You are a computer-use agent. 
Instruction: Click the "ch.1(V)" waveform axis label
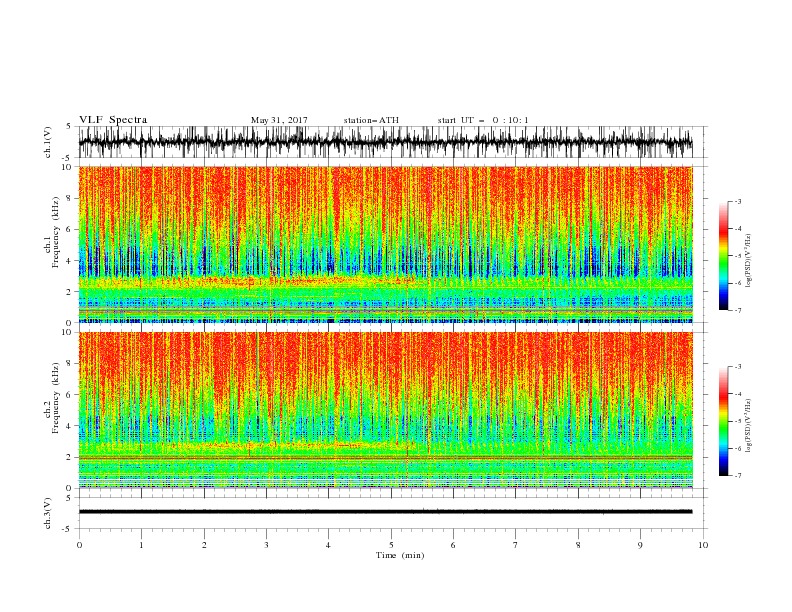[48, 142]
